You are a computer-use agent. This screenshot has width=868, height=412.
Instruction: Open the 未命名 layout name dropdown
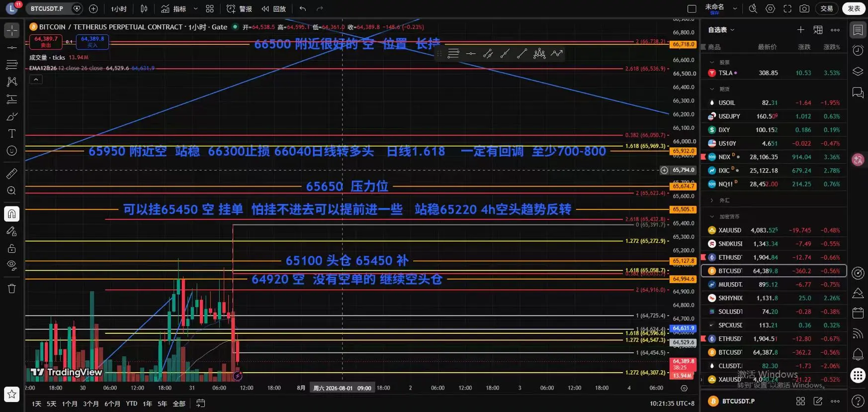coord(735,8)
